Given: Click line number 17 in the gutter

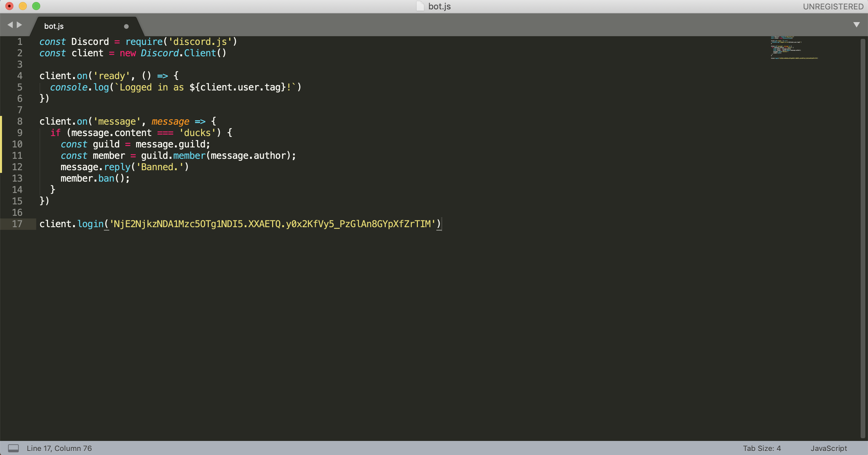Looking at the screenshot, I should 17,224.
